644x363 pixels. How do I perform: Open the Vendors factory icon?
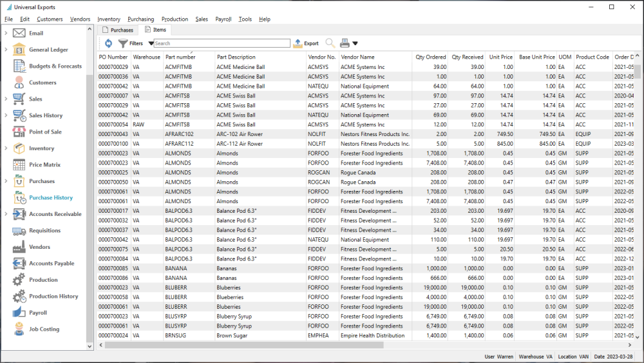click(19, 247)
